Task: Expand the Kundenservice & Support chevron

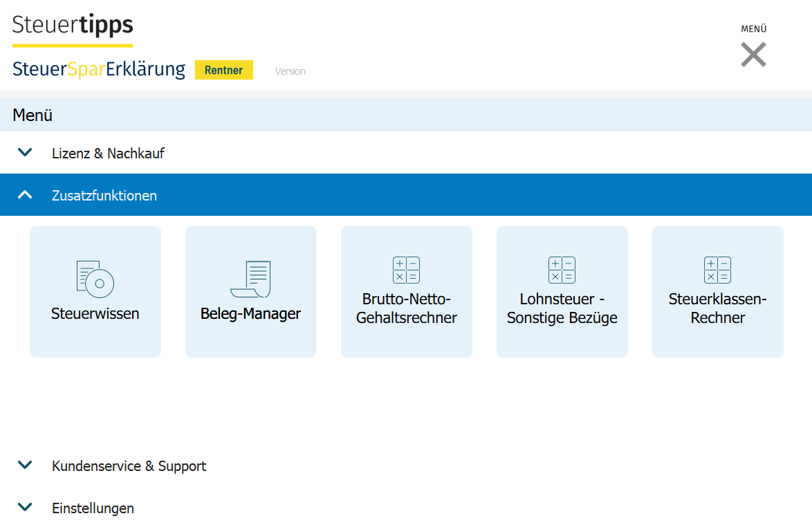Action: click(25, 465)
